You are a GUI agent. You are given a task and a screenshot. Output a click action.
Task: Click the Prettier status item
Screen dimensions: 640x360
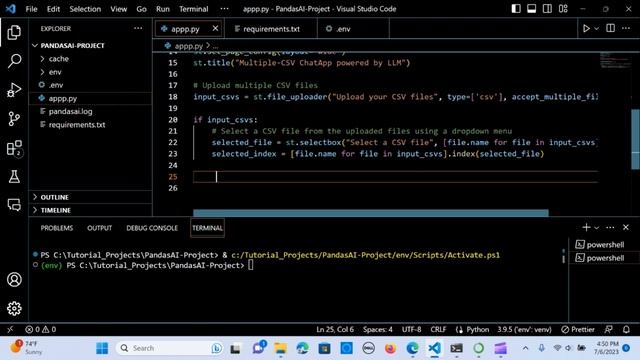578,329
